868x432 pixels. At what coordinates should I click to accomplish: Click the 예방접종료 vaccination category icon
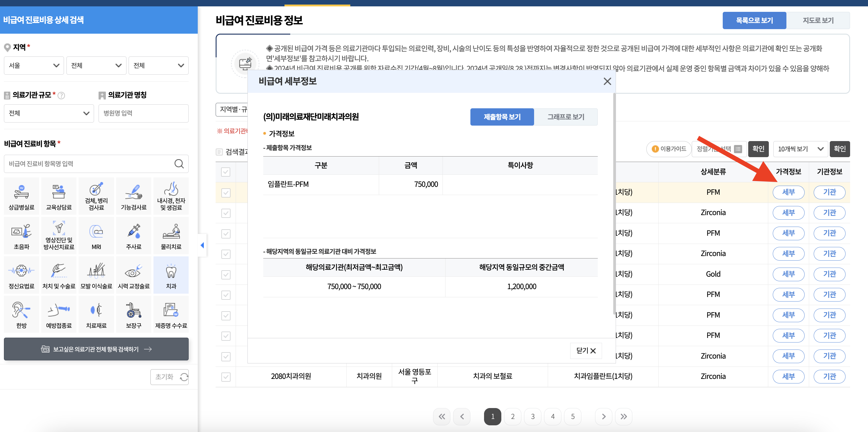(x=59, y=314)
